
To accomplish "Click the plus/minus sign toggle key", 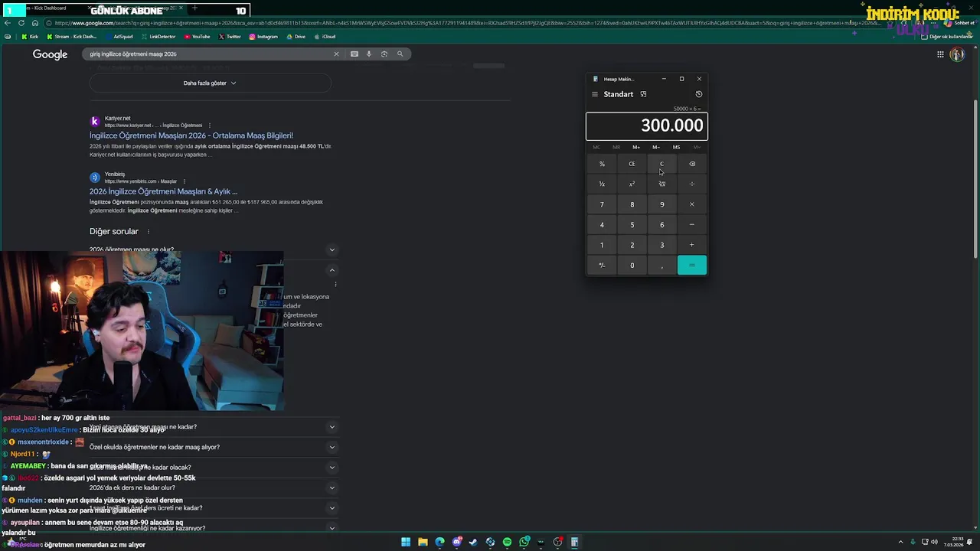I will click(x=602, y=266).
